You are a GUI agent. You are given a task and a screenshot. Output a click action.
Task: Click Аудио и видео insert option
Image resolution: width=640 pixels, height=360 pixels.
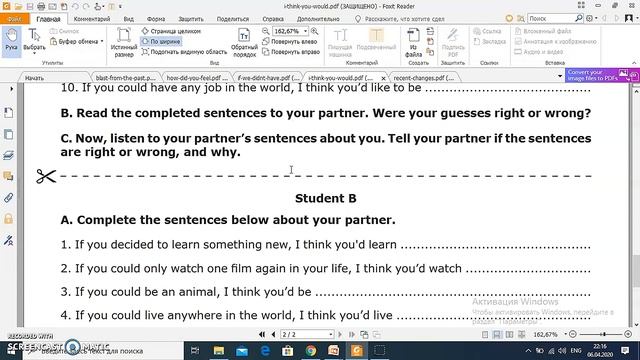[x=539, y=52]
